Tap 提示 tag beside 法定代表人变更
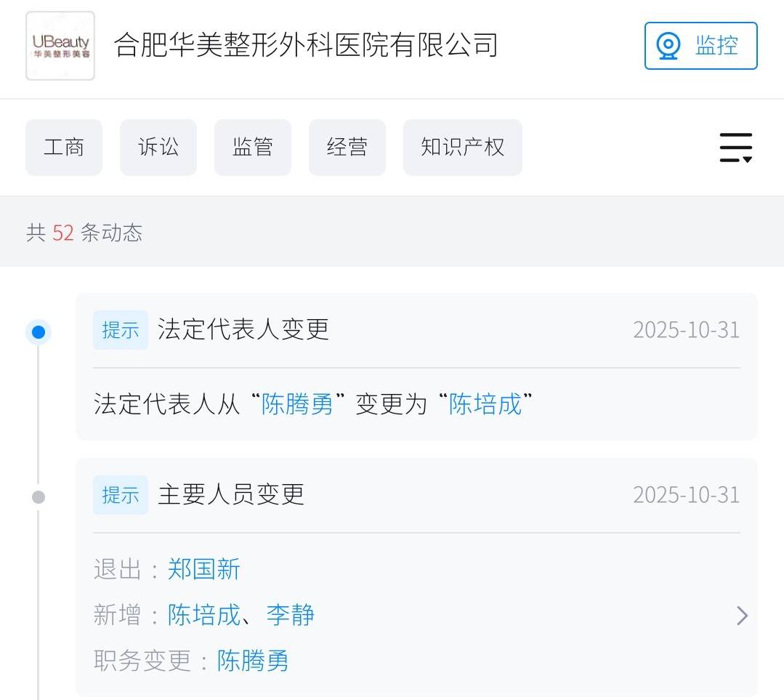784x700 pixels. [121, 330]
